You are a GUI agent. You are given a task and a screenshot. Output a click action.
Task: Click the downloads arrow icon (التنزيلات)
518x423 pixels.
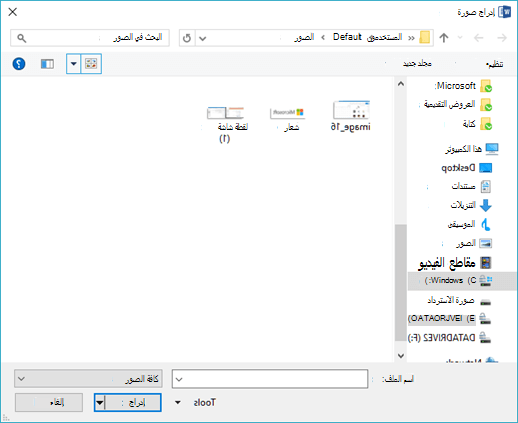(486, 205)
